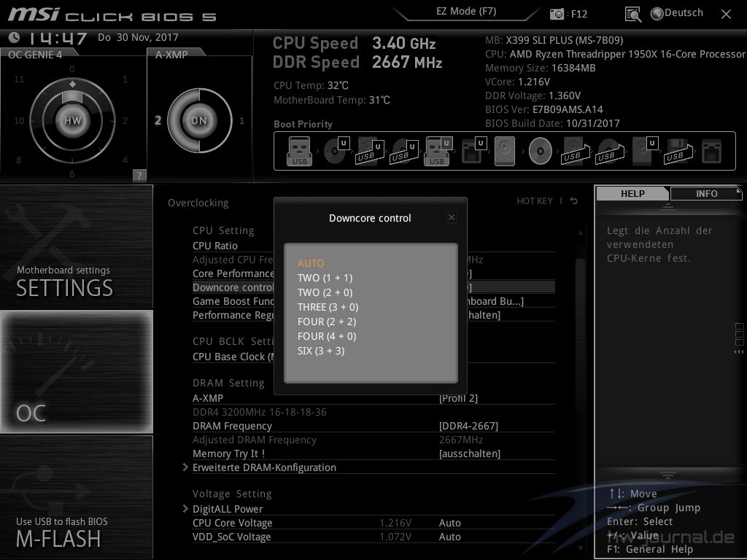Image resolution: width=747 pixels, height=560 pixels.
Task: Select the first USB boot priority device
Action: click(x=299, y=151)
